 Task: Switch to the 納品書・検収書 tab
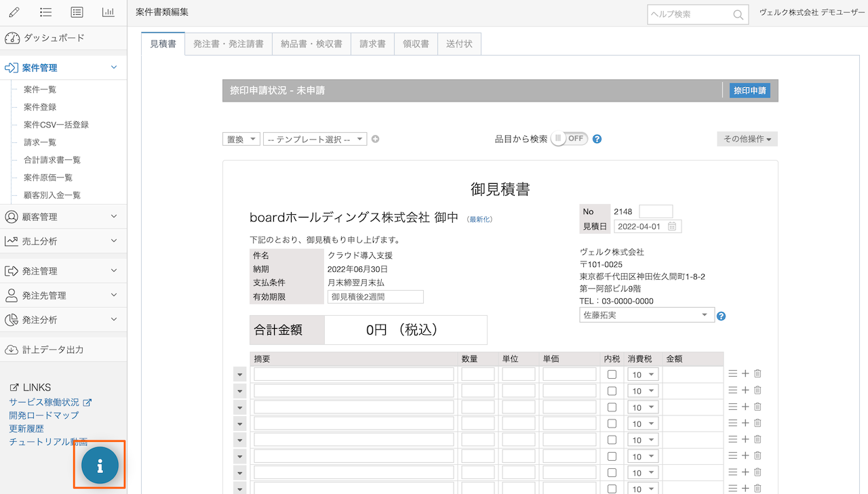pos(312,44)
